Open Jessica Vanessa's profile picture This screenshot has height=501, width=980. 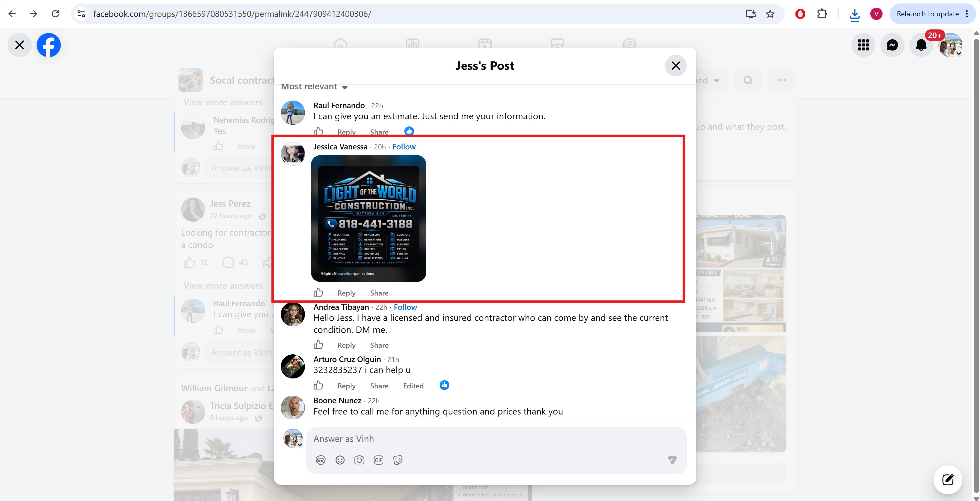tap(293, 154)
